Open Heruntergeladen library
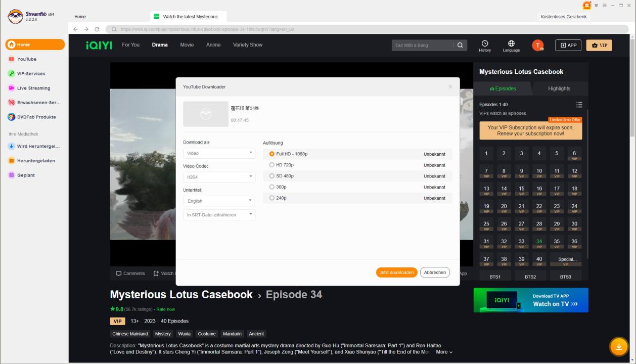This screenshot has width=636, height=364. pos(35,161)
